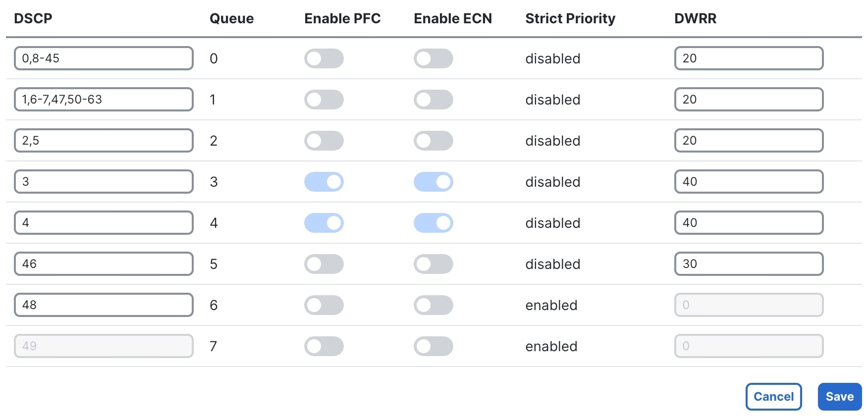
Task: Click the Strict Priority column header
Action: (570, 18)
